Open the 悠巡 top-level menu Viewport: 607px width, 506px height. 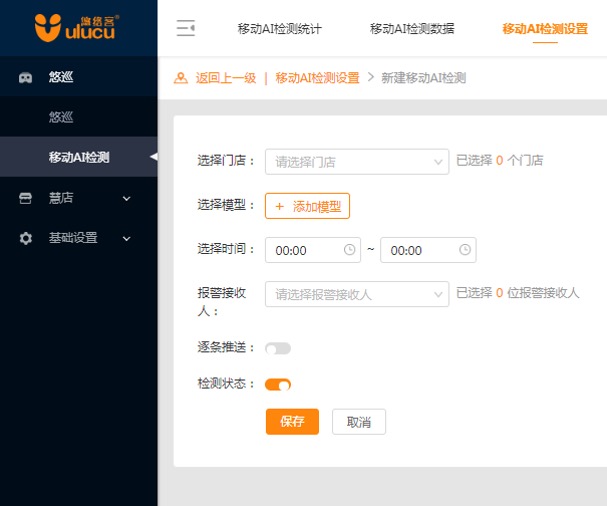79,77
